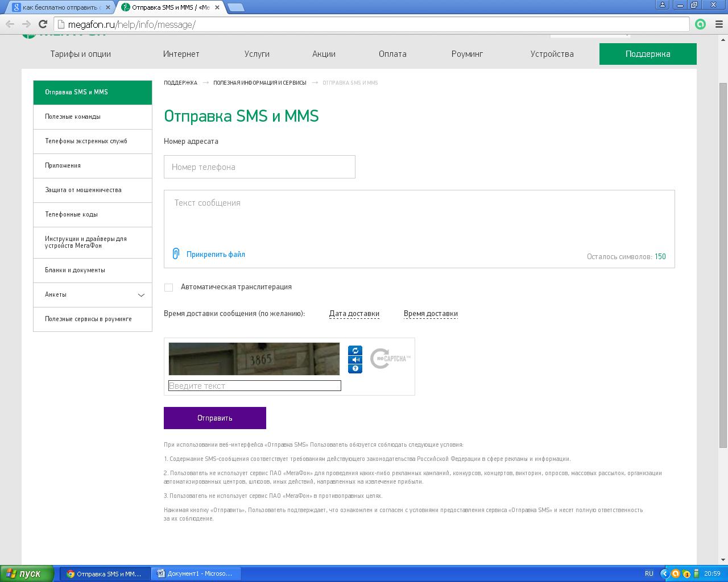Click the green extension icon by address bar
The image size is (728, 582).
coord(701,24)
